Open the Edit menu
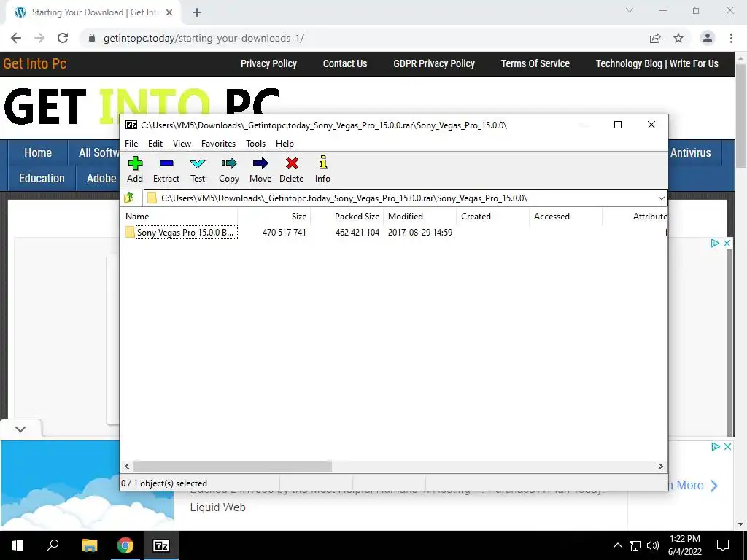This screenshot has height=560, width=747. point(155,144)
